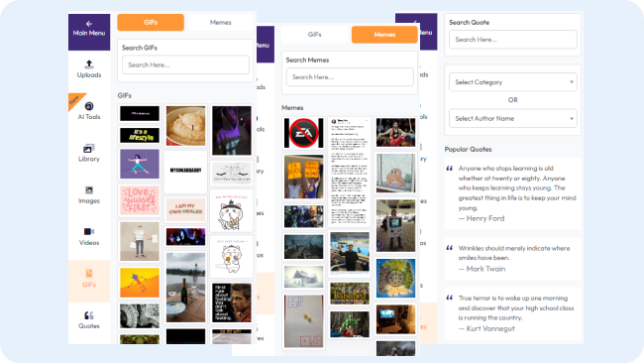Choose the yoga pose GIF on purple
The width and height of the screenshot is (644, 363).
pyautogui.click(x=140, y=164)
